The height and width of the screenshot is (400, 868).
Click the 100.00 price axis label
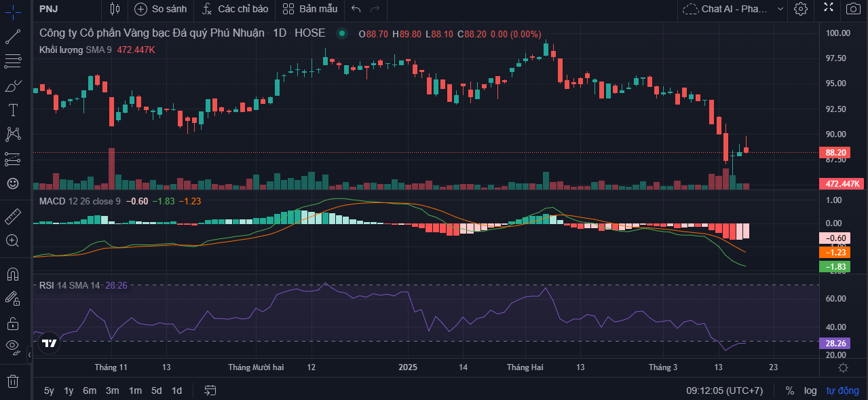(x=838, y=33)
